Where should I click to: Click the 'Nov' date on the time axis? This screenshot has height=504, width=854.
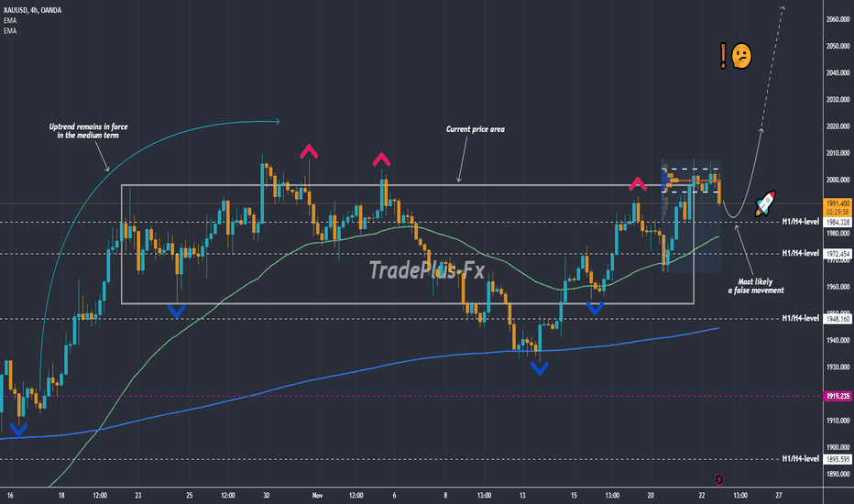[318, 495]
